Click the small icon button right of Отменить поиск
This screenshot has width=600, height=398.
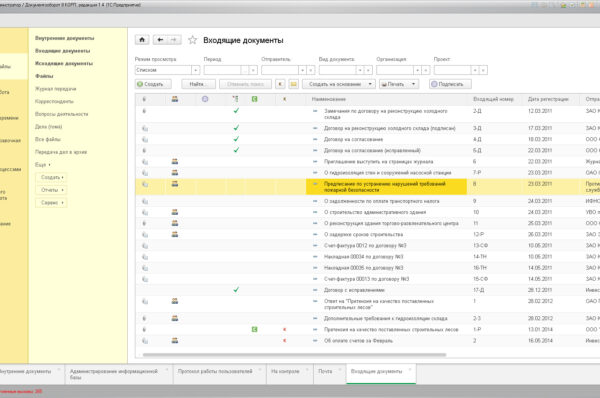(280, 84)
